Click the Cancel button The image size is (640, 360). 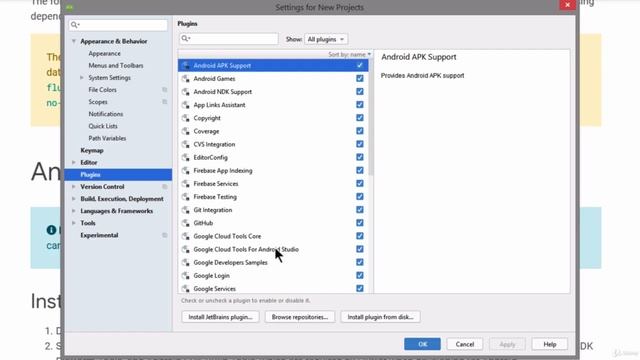click(464, 344)
